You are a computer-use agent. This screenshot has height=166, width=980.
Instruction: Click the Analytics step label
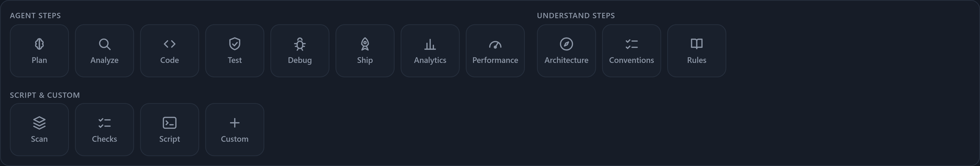pos(430,60)
